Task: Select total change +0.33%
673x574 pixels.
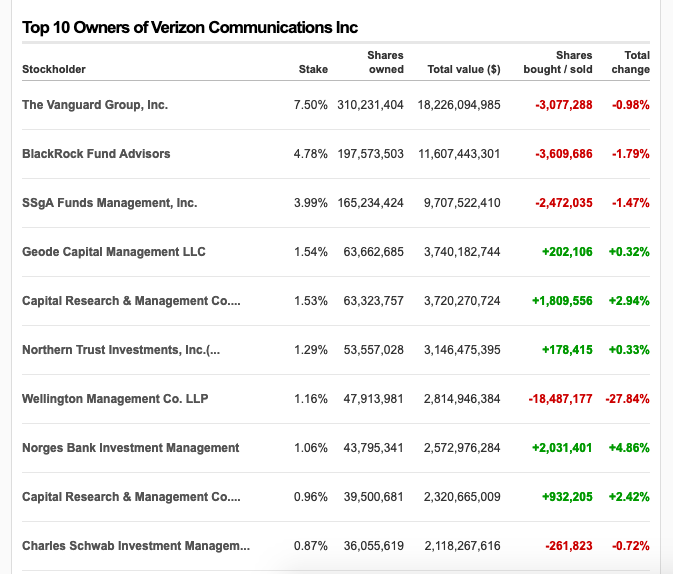Action: point(629,350)
